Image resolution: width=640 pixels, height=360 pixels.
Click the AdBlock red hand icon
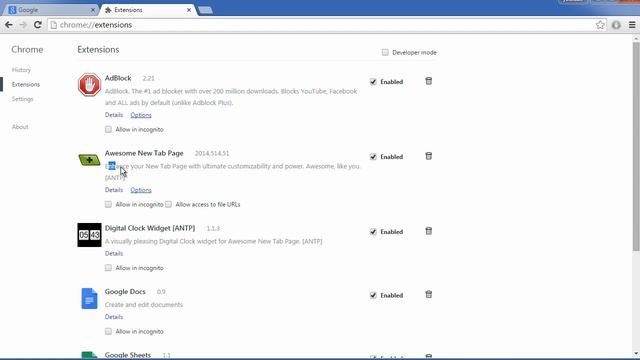pos(89,84)
